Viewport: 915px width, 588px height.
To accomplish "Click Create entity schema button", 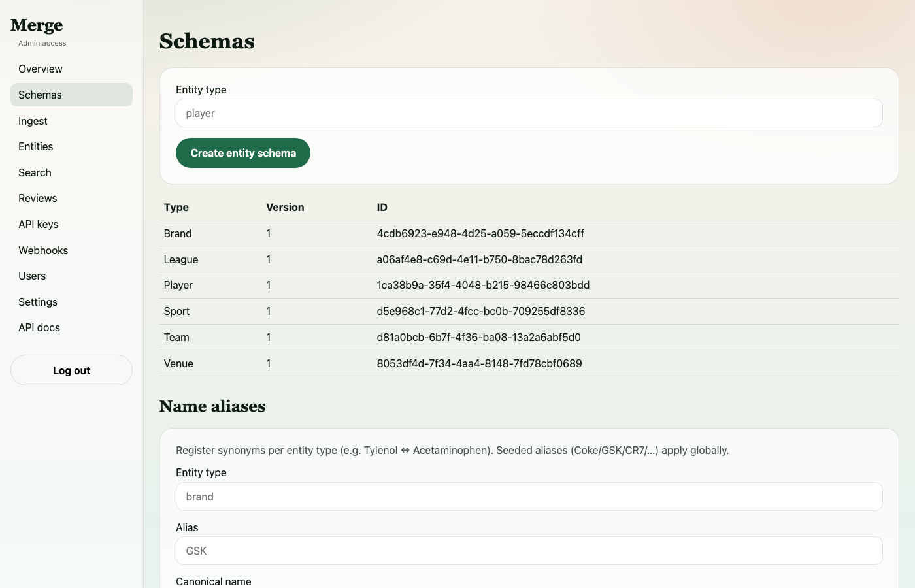I will (243, 153).
